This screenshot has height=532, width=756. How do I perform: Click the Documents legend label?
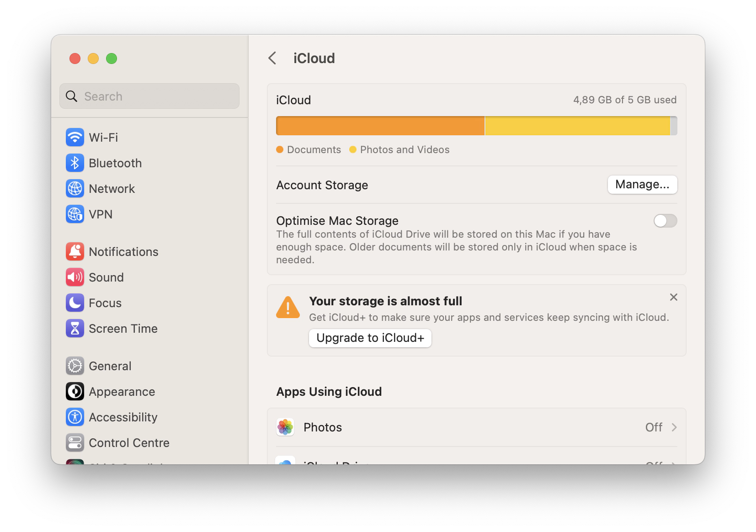pos(314,149)
